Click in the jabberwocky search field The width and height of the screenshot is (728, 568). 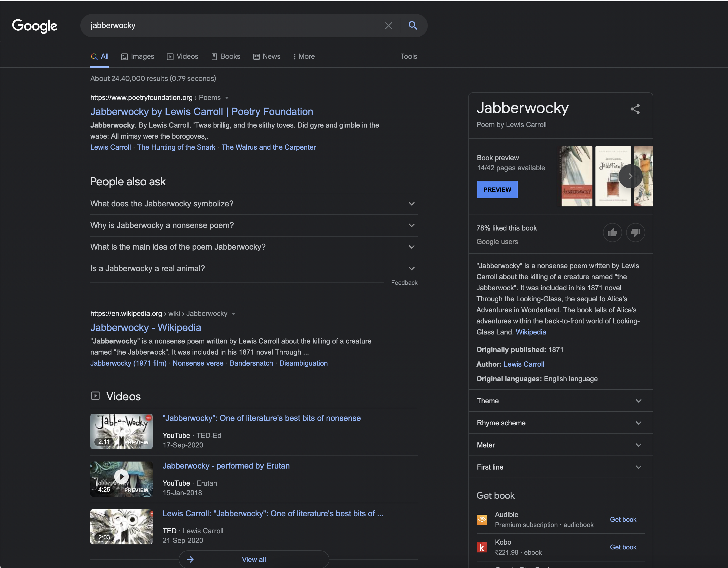coord(233,26)
